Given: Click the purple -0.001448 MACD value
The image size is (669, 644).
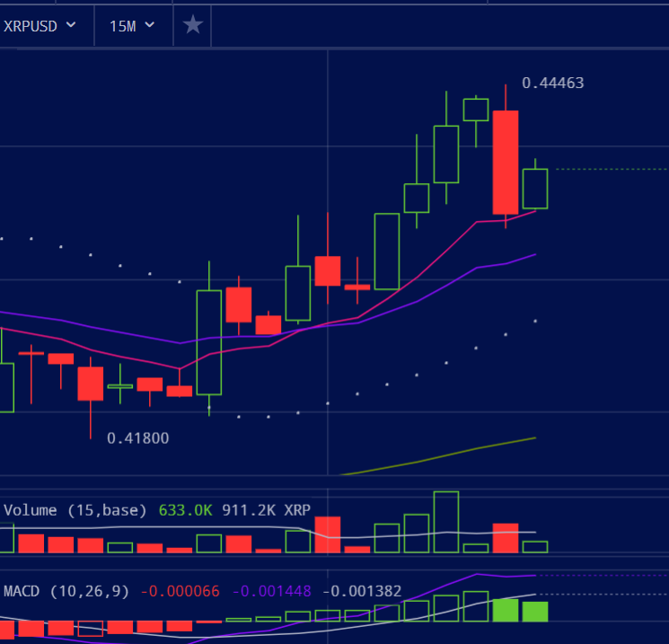Looking at the screenshot, I should pyautogui.click(x=271, y=592).
